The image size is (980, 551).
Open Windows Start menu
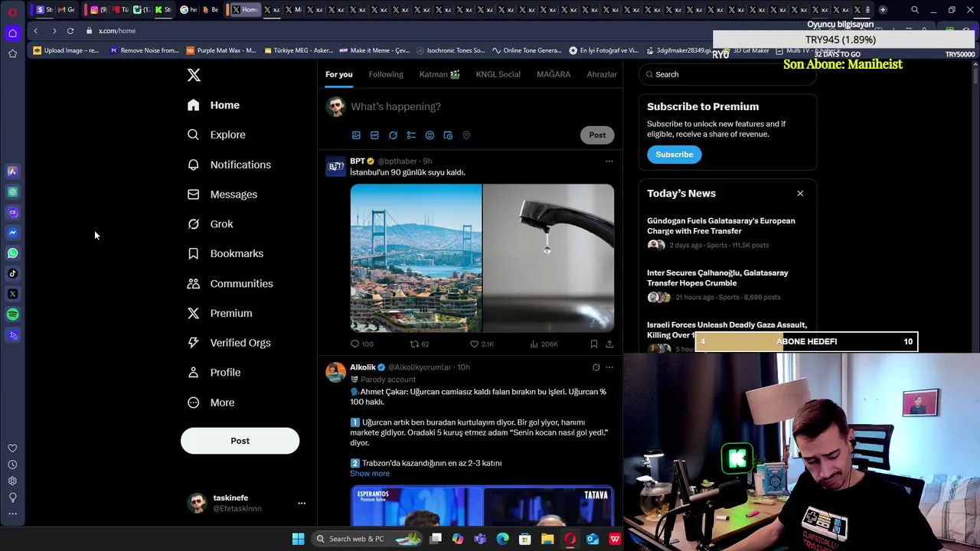[298, 539]
